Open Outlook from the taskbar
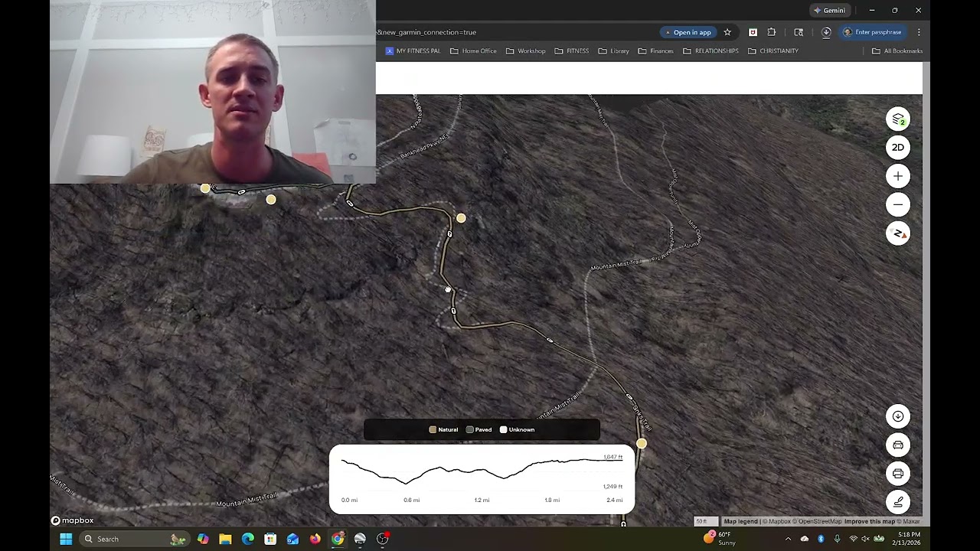The height and width of the screenshot is (551, 980). 292,539
